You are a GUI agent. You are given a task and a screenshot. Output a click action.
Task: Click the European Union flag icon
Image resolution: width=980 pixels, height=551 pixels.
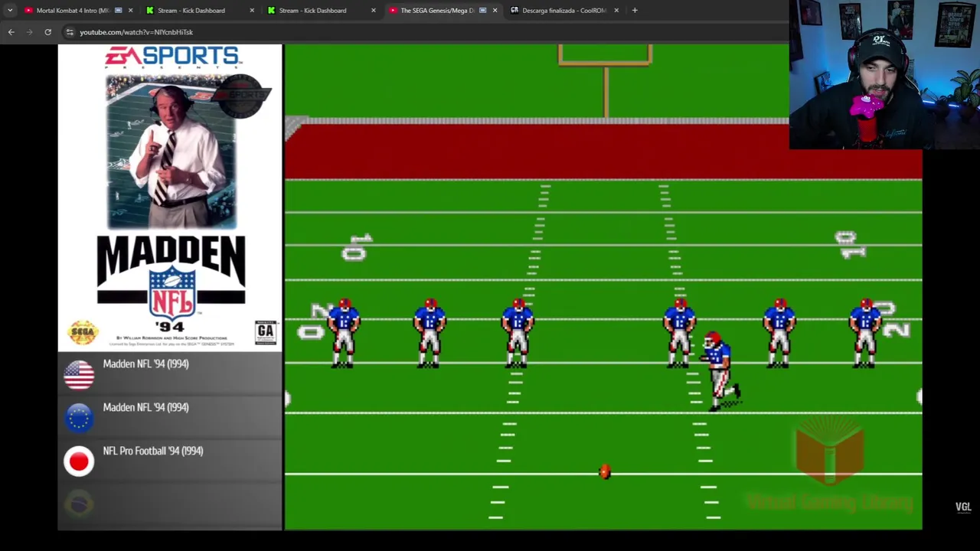pos(79,418)
